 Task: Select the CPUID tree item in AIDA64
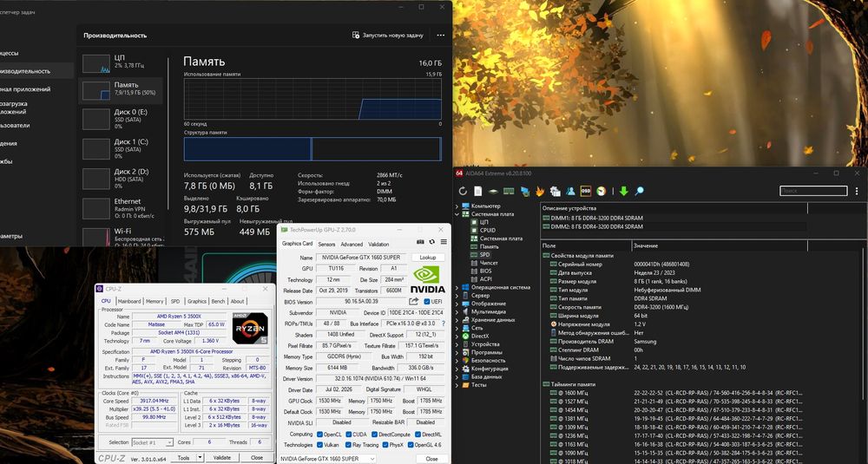[x=483, y=230]
